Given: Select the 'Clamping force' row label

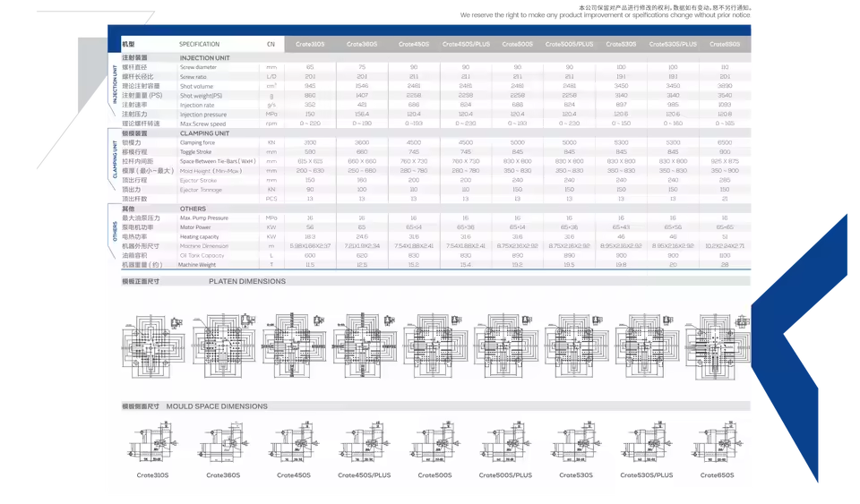Looking at the screenshot, I should [197, 143].
